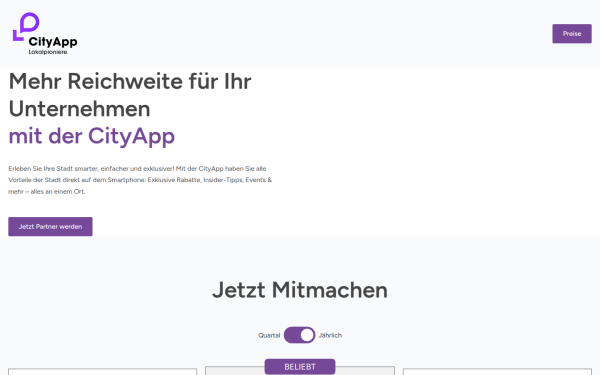The width and height of the screenshot is (600, 375).
Task: Open the Preise page button
Action: point(572,34)
